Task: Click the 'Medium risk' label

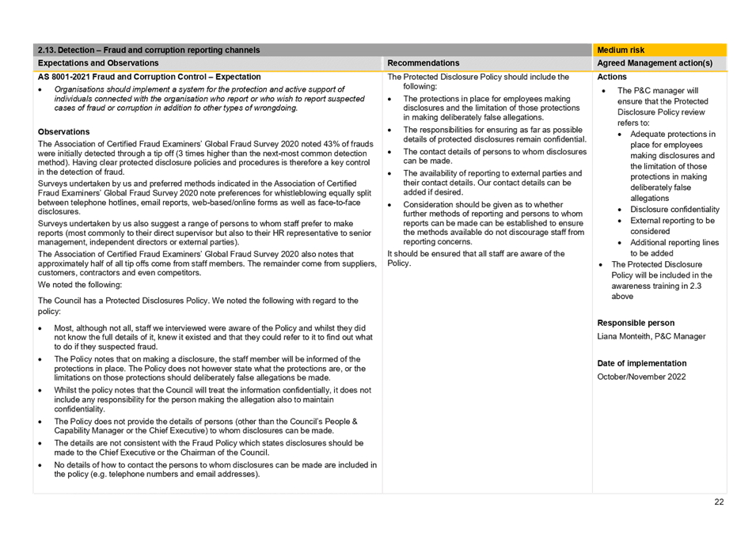Action: [x=621, y=50]
